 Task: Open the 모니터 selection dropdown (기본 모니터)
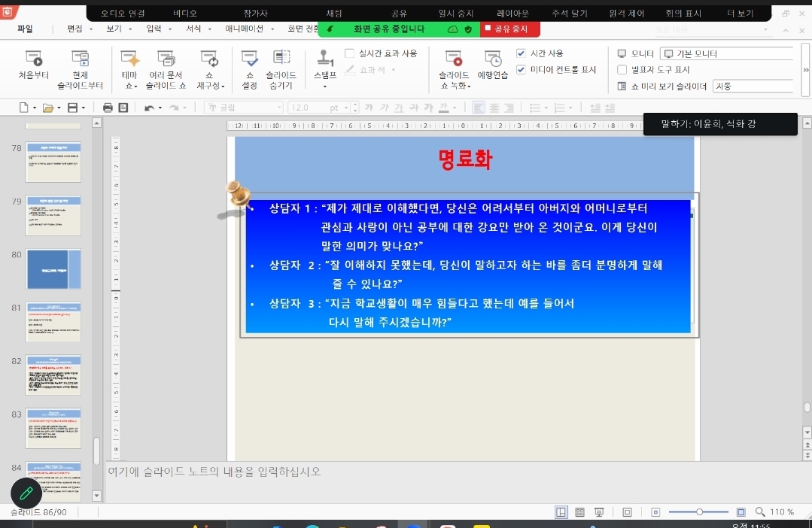pos(726,54)
